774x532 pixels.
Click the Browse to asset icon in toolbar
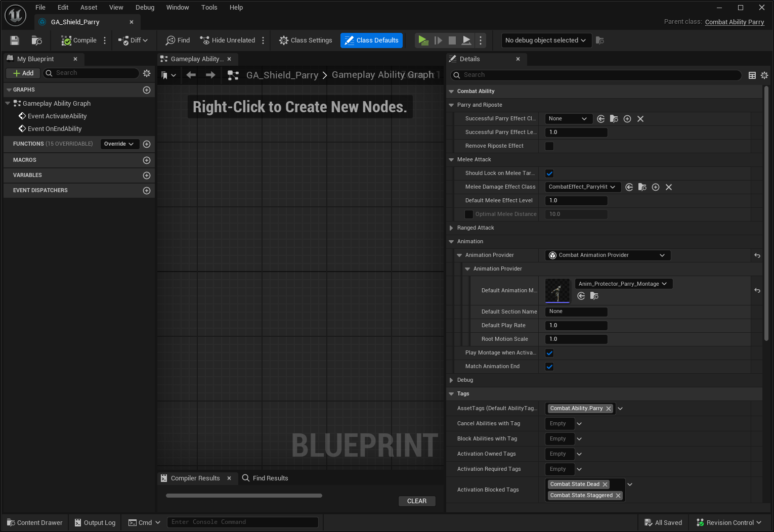[36, 40]
